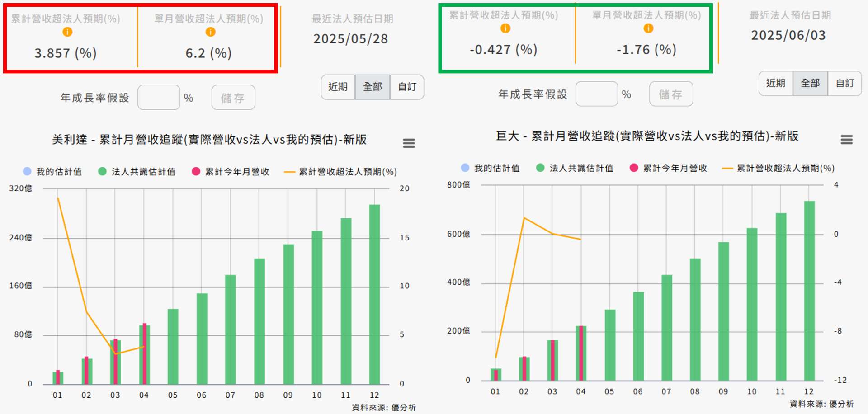Toggle 我的估計值 legend in 美利達 chart
Viewport: 868px width, 414px height.
[52, 172]
